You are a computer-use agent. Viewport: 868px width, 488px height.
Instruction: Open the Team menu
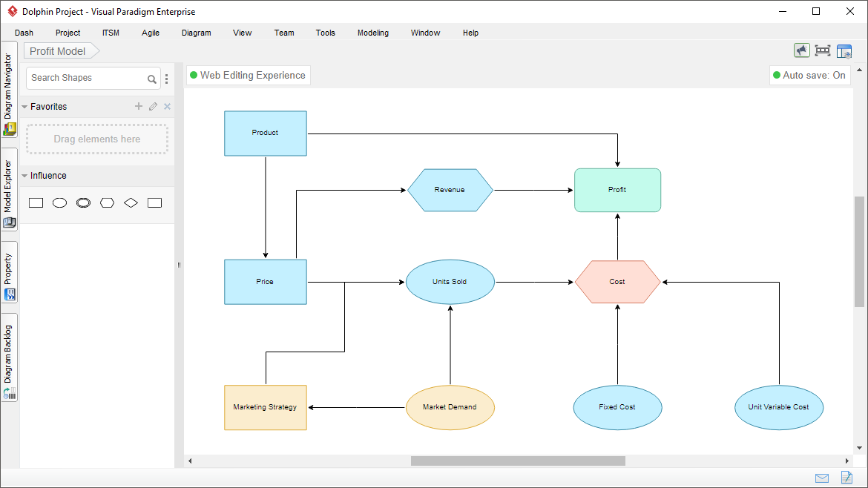(284, 33)
